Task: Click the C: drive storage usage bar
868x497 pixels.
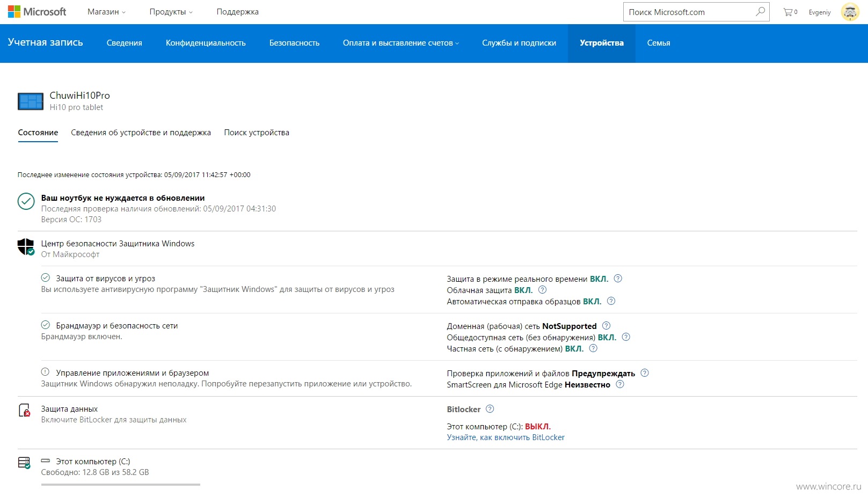Action: (121, 485)
